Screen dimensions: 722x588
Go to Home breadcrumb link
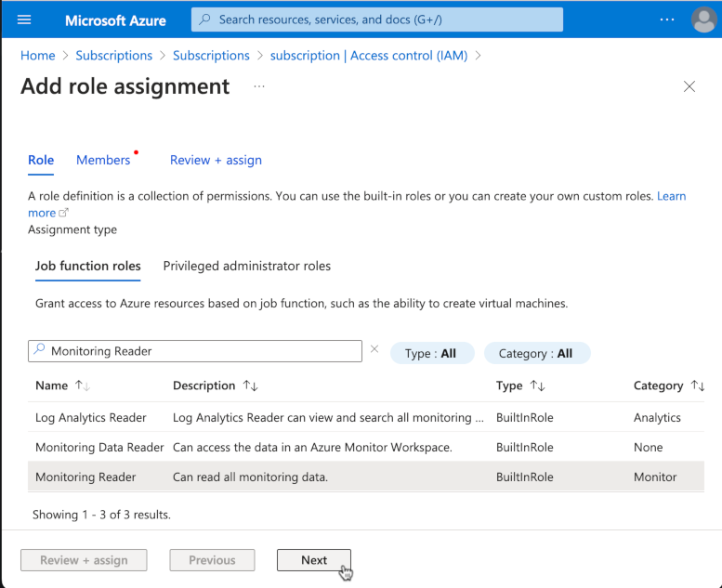click(x=37, y=56)
